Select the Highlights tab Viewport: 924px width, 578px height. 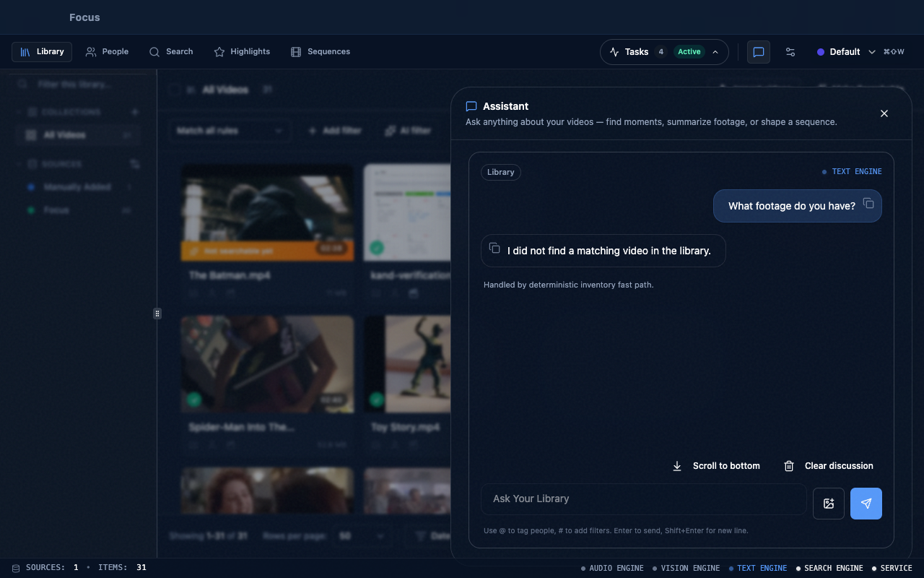click(242, 52)
